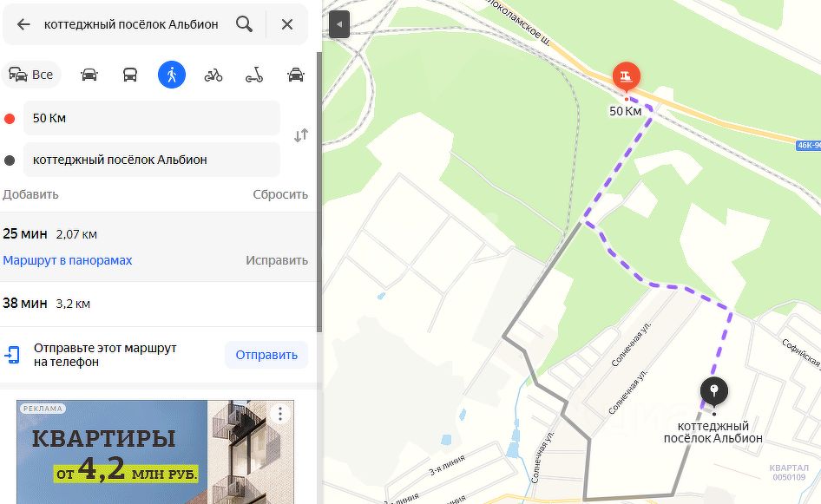Click "Добавить" to add waypoint
The width and height of the screenshot is (821, 504).
pos(30,194)
